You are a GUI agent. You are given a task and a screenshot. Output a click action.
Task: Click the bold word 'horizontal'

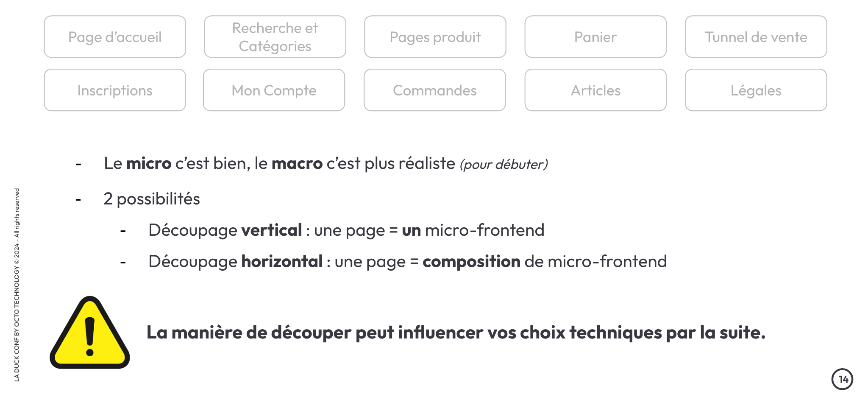[x=282, y=261]
